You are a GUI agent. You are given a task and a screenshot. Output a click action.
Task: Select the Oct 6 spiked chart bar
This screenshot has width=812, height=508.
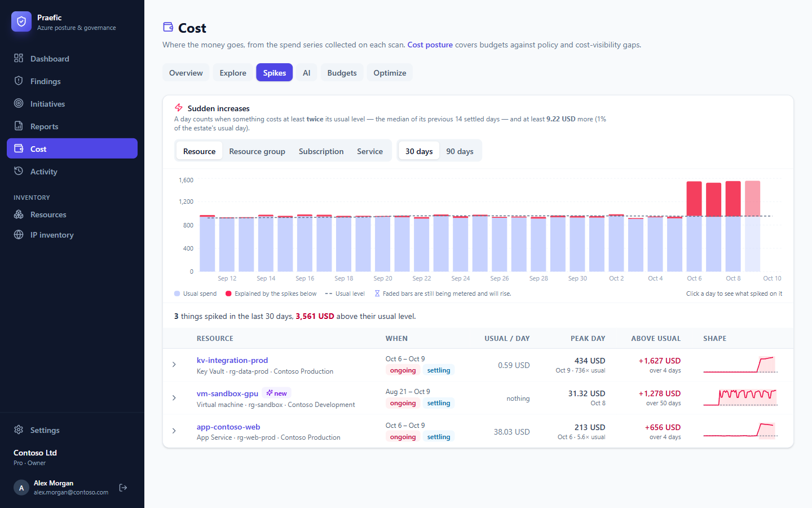pos(694,226)
